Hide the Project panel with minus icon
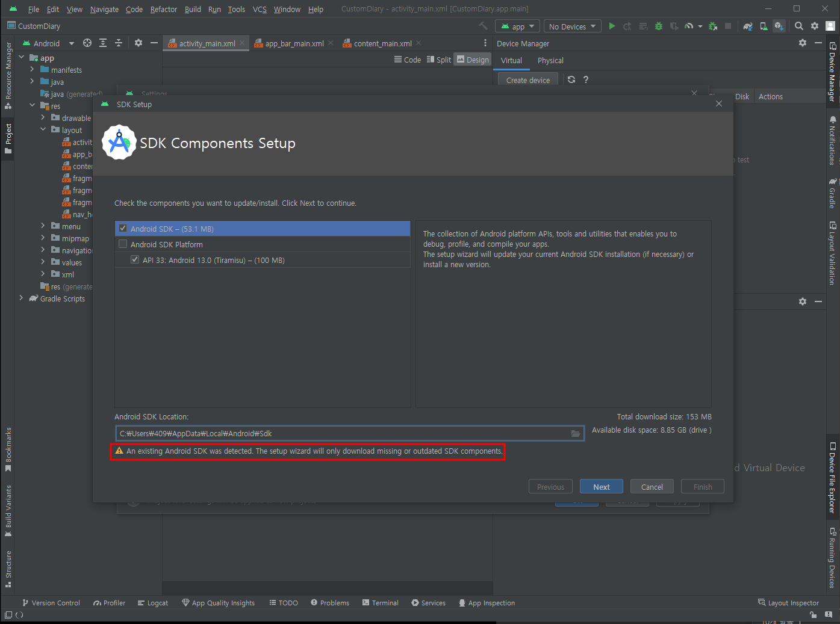The image size is (840, 624). 154,43
